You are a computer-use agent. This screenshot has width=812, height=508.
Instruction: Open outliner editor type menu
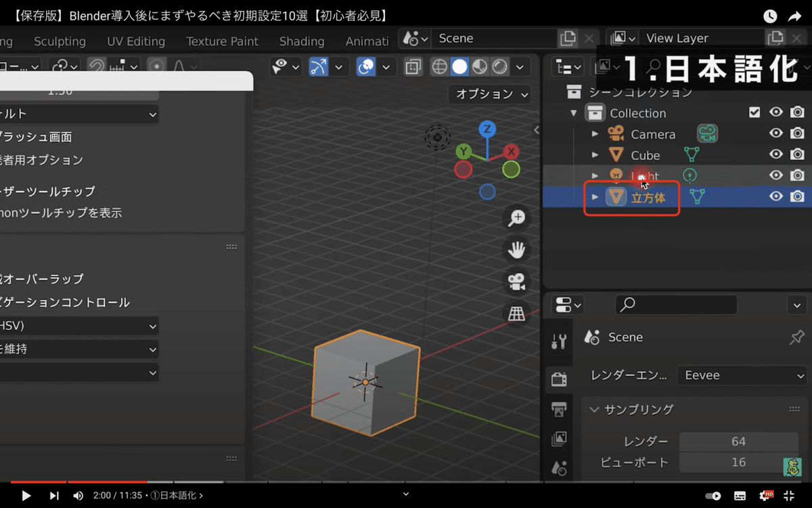568,66
